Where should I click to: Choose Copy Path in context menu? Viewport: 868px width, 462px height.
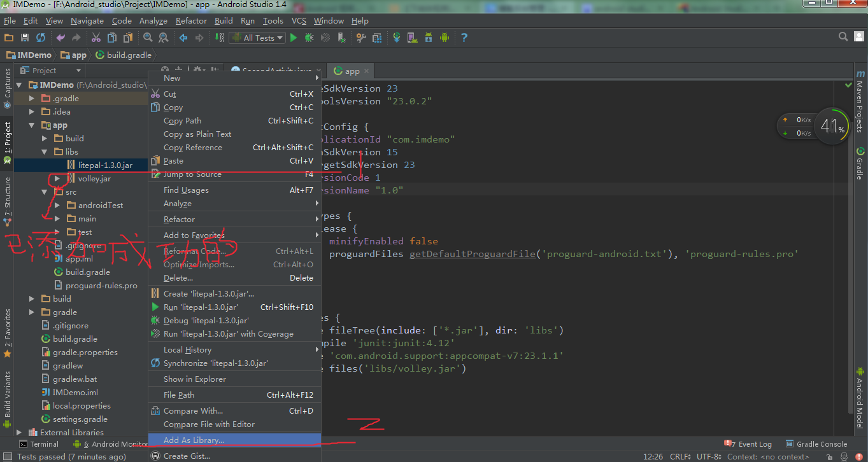(x=234, y=121)
